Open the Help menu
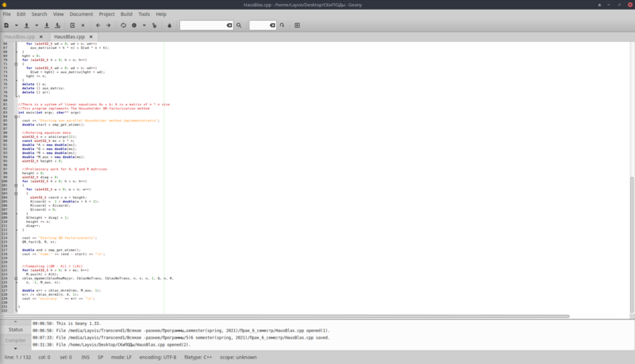This screenshot has height=364, width=635. [x=161, y=13]
